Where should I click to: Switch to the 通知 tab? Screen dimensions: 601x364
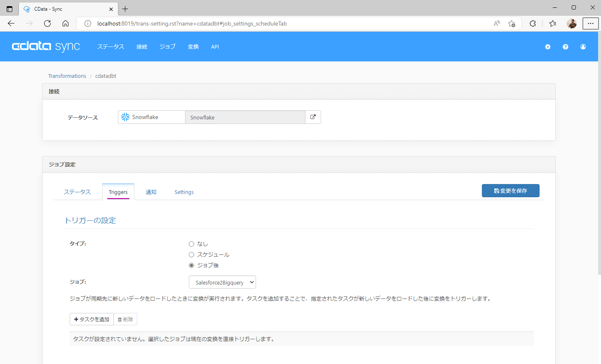[x=151, y=192]
